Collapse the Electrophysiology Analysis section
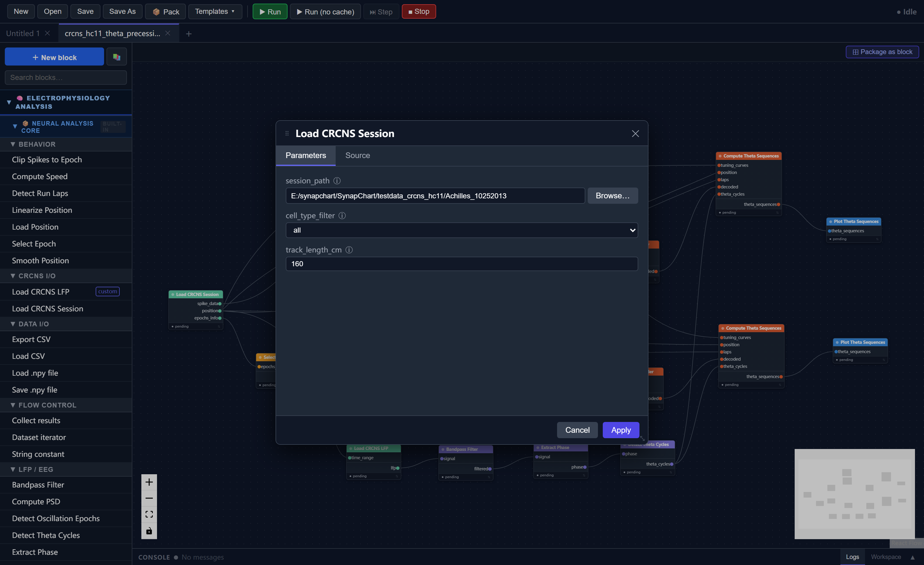The width and height of the screenshot is (924, 565). pyautogui.click(x=9, y=102)
